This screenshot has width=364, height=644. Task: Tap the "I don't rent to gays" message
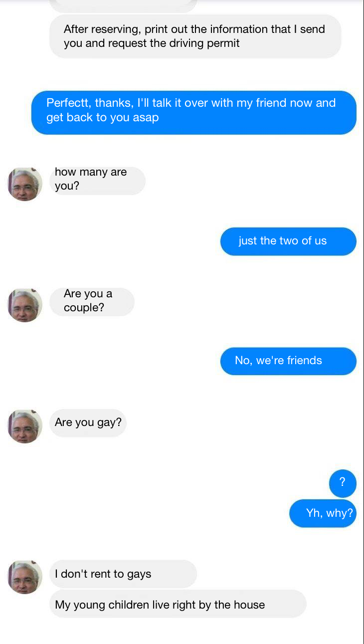pyautogui.click(x=123, y=574)
